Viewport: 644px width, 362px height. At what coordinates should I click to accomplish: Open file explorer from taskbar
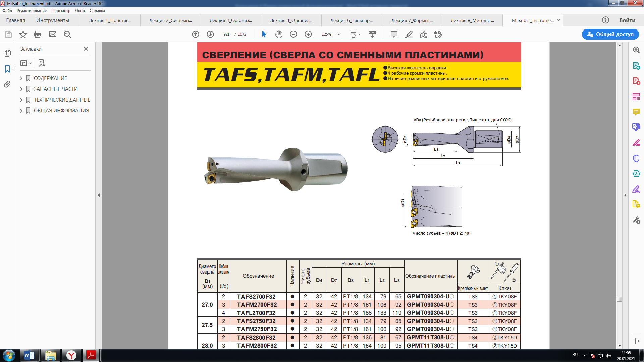tap(50, 355)
